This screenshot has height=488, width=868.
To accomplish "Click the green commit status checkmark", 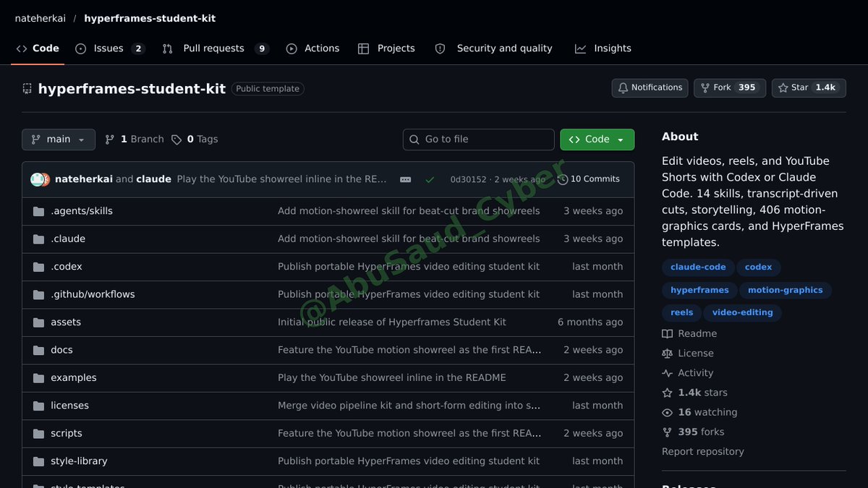I will (430, 179).
